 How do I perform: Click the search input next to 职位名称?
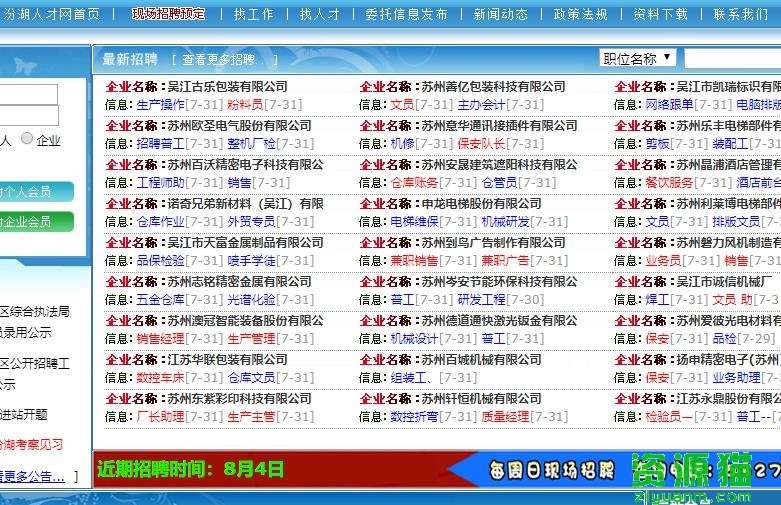[x=732, y=59]
